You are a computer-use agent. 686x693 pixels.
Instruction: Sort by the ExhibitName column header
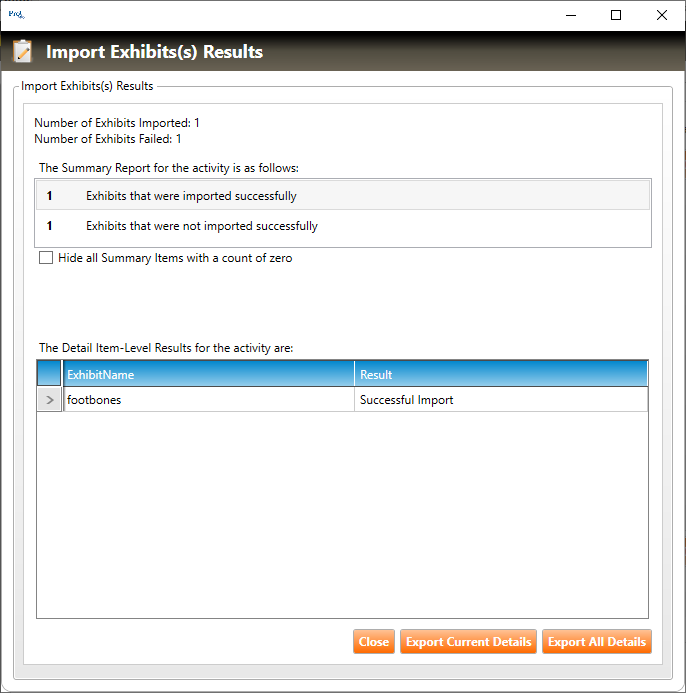208,374
